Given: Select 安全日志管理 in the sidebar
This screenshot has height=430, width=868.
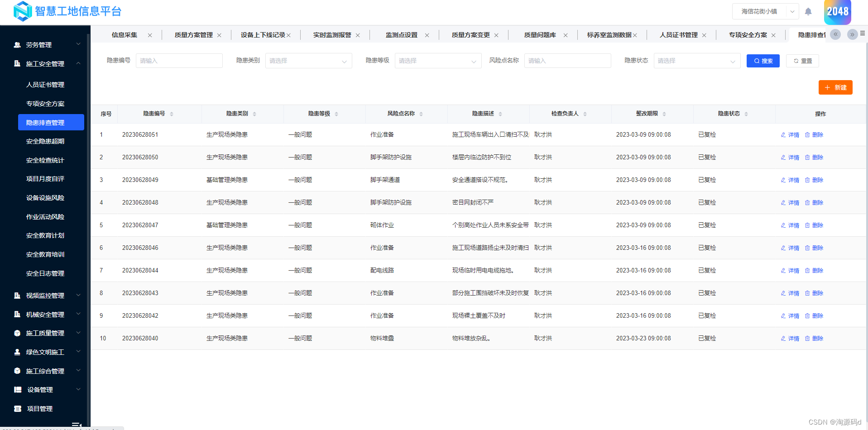Looking at the screenshot, I should pos(45,273).
